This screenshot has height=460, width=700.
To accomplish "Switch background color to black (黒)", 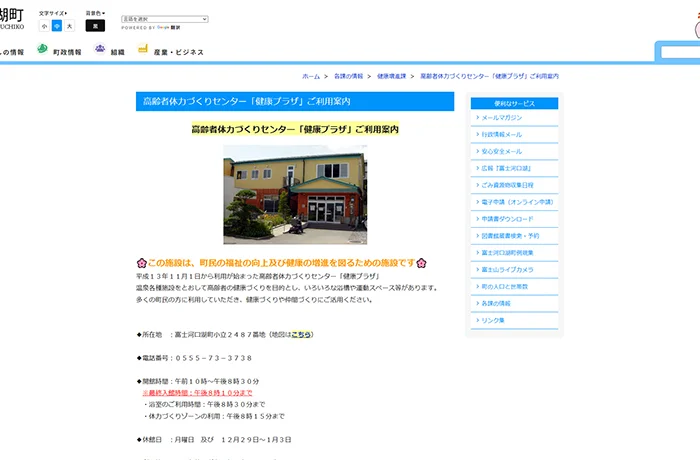I will [x=95, y=26].
